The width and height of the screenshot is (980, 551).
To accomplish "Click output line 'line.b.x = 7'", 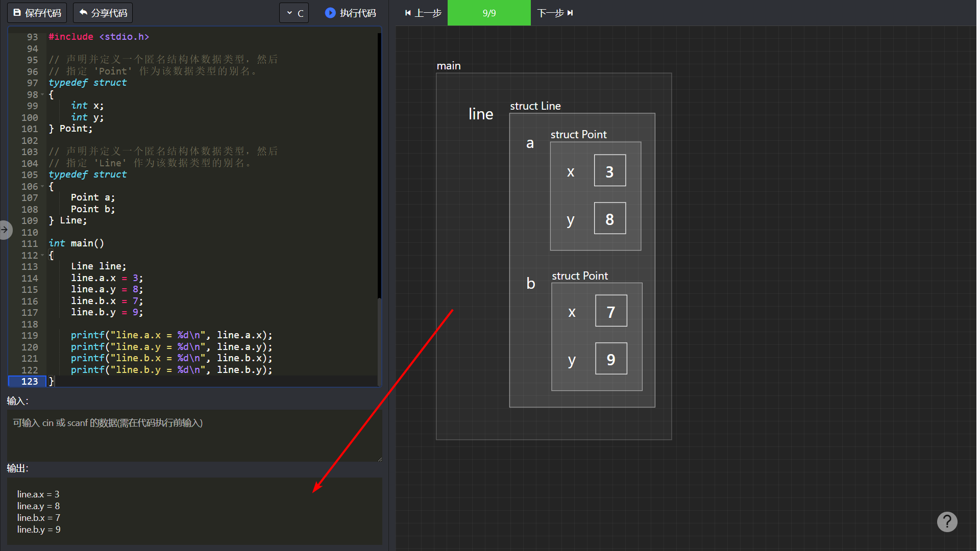I will coord(39,518).
